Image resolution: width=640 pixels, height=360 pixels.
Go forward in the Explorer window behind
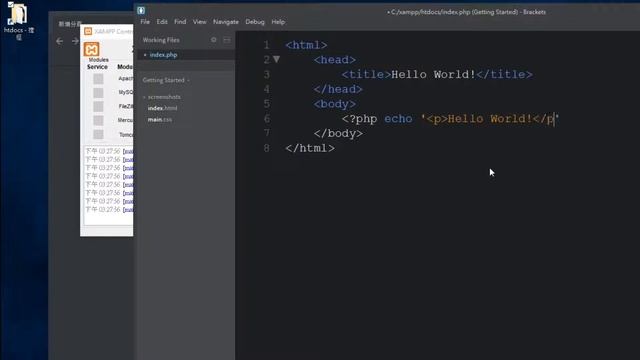click(x=75, y=41)
